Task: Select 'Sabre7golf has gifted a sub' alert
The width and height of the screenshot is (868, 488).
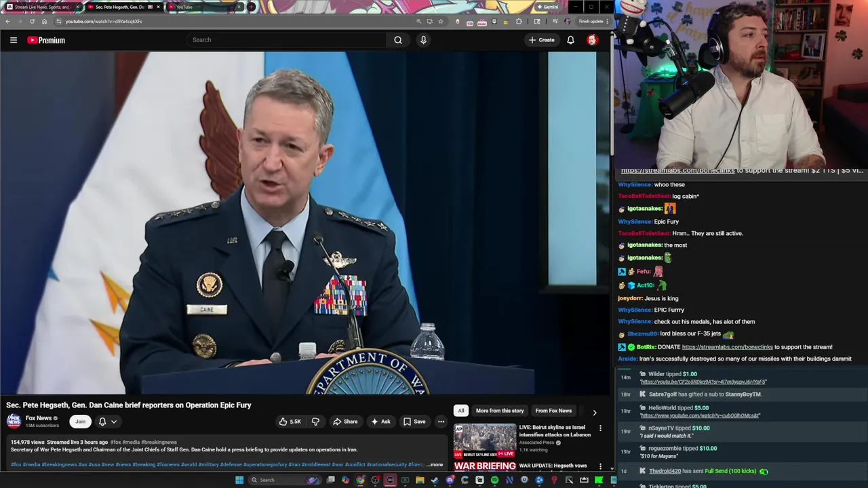Action: (x=705, y=394)
